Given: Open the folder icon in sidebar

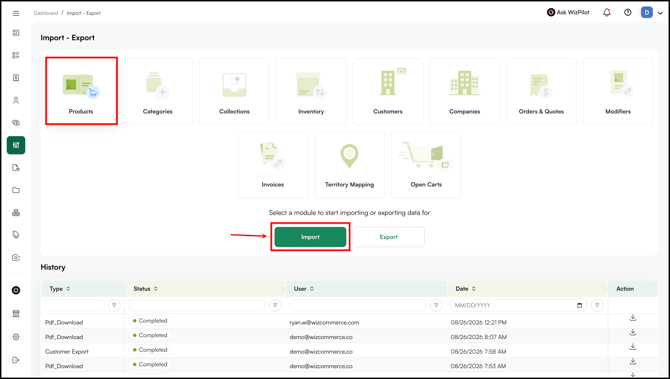Looking at the screenshot, I should coord(16,190).
